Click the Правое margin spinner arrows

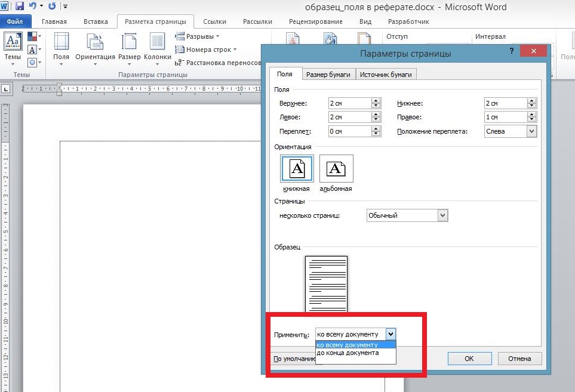pyautogui.click(x=532, y=117)
